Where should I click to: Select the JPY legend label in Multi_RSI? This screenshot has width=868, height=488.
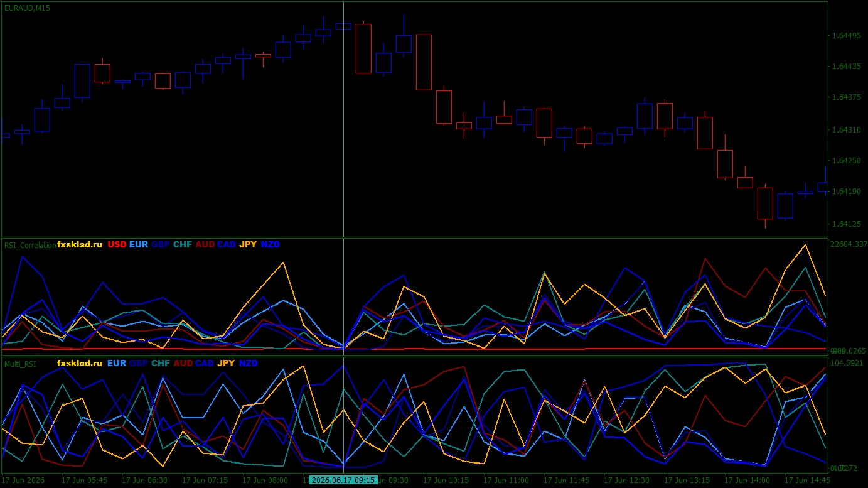pyautogui.click(x=227, y=363)
